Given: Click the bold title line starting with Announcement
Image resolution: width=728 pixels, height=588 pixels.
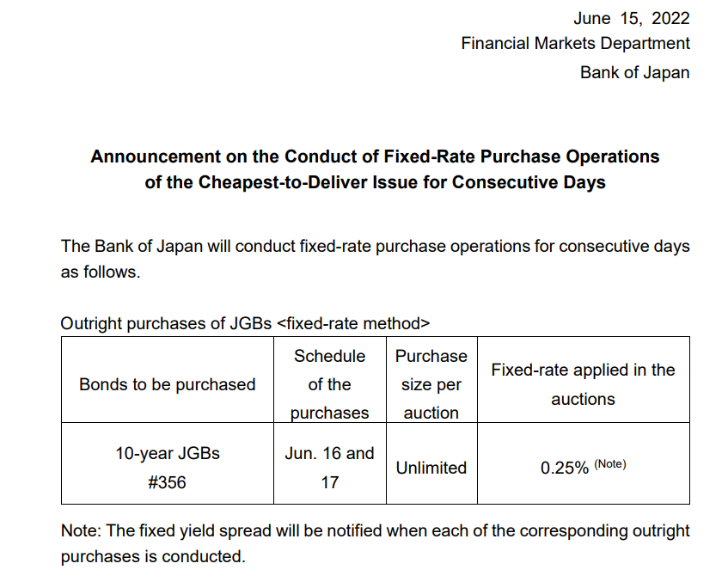Looking at the screenshot, I should pyautogui.click(x=375, y=156).
